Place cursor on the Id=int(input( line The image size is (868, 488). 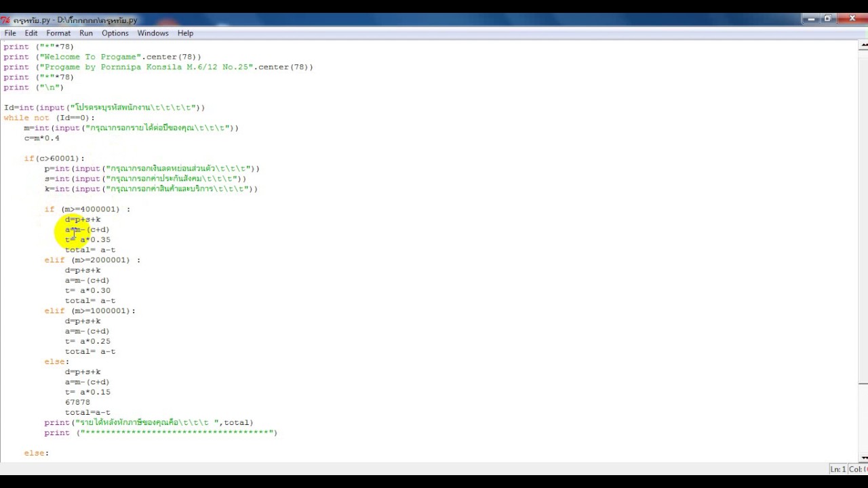click(x=104, y=108)
